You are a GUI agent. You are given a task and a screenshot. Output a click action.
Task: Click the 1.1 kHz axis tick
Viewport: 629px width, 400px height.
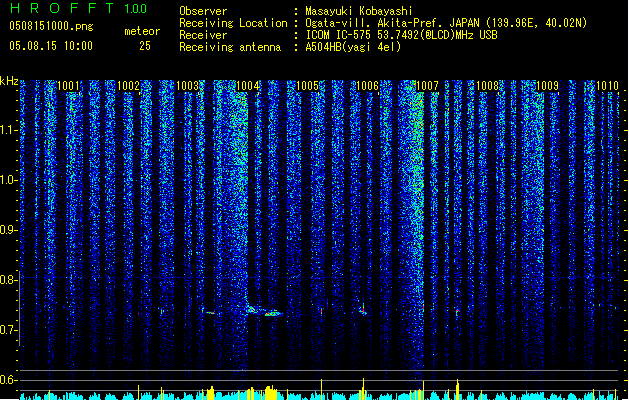click(9, 130)
